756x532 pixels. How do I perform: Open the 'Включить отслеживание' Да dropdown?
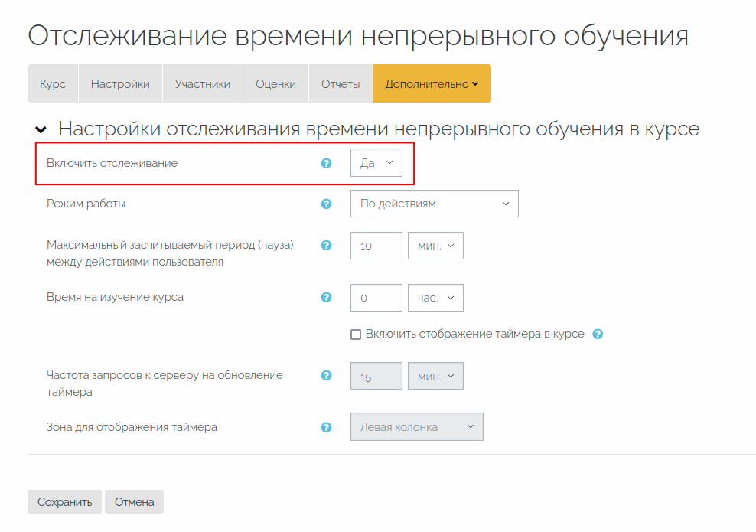click(x=376, y=163)
